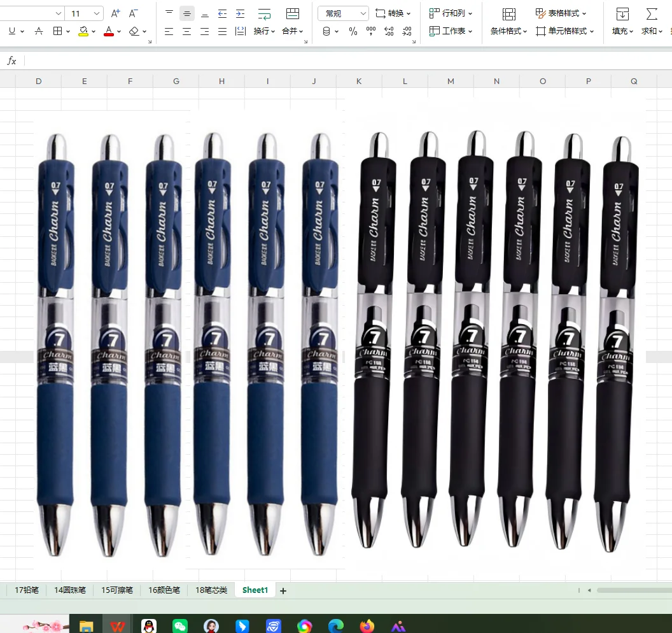Click the increase font size icon
Image resolution: width=672 pixels, height=633 pixels.
coord(115,13)
